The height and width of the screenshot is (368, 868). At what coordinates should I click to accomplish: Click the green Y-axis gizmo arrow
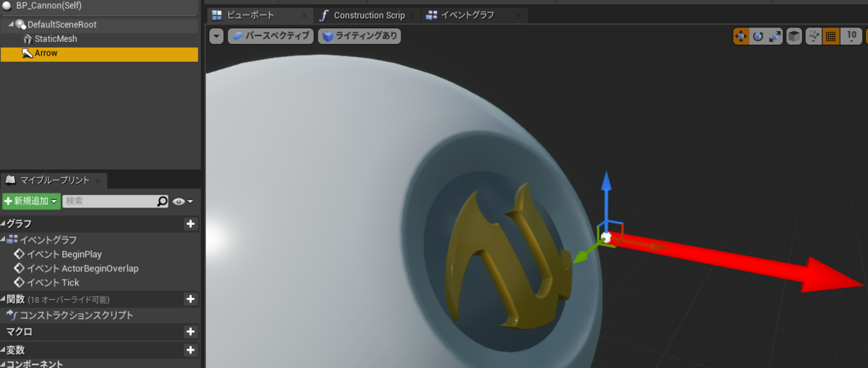tap(582, 257)
